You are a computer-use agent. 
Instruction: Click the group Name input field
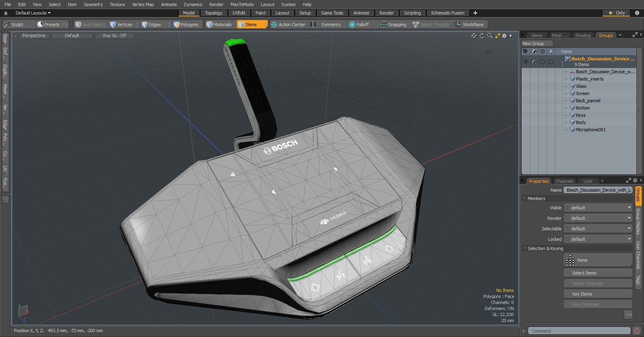(598, 190)
